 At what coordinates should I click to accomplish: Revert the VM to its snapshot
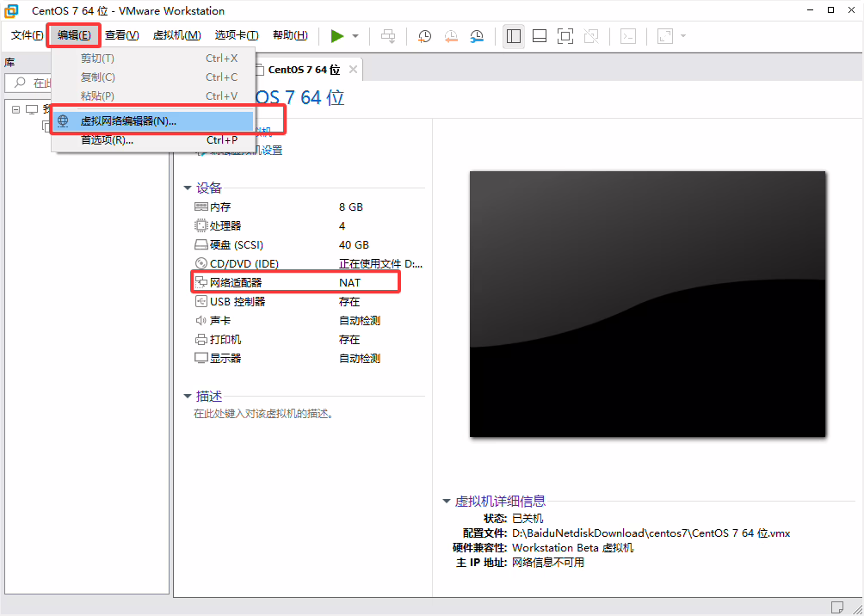point(450,35)
